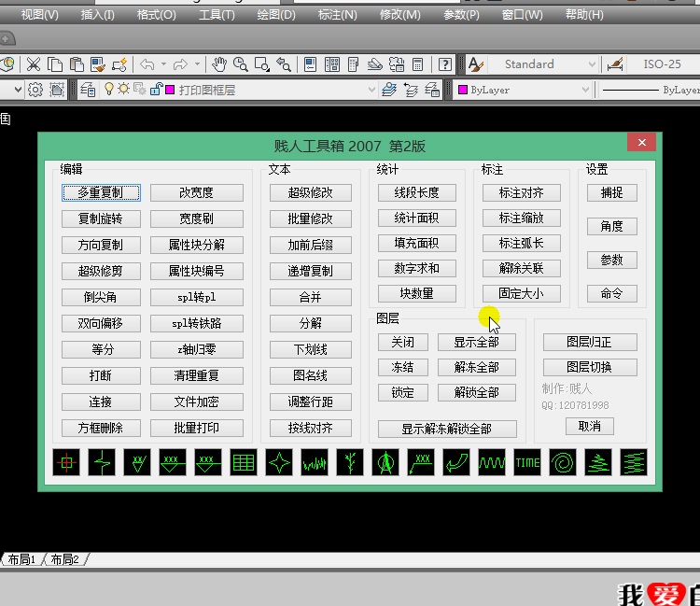The image size is (700, 606).
Task: Click the 图层归正 button
Action: [x=590, y=343]
